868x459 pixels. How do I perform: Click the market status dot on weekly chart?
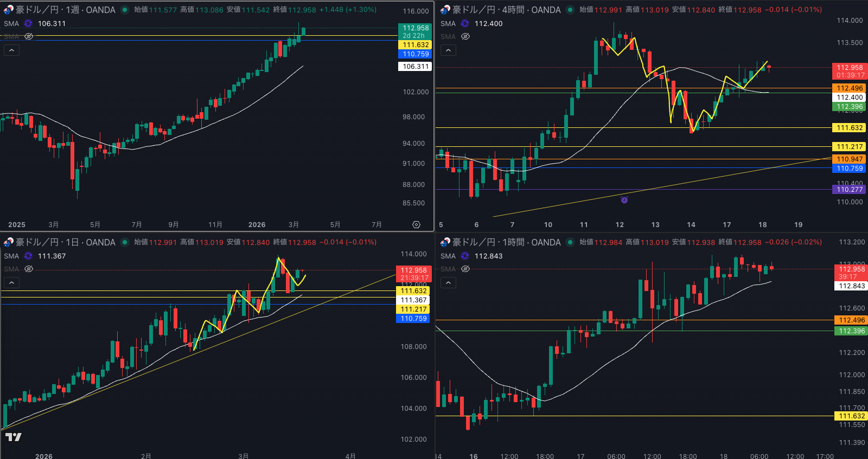125,10
